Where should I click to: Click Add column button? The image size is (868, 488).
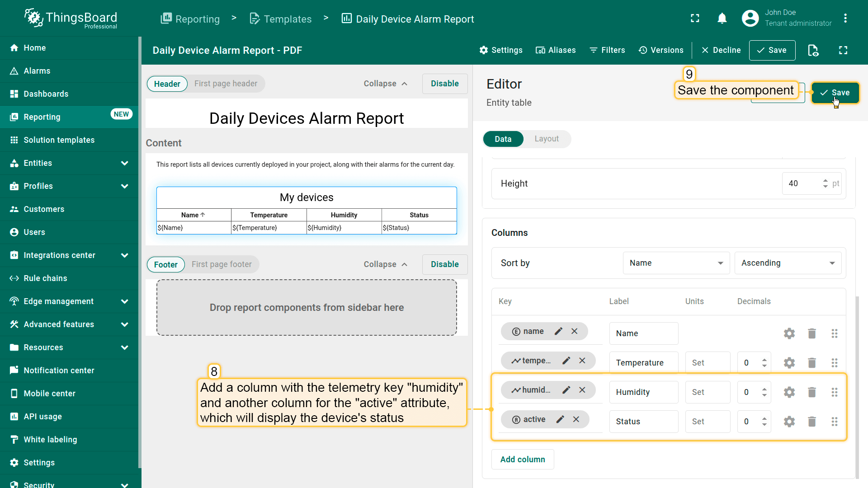(523, 460)
